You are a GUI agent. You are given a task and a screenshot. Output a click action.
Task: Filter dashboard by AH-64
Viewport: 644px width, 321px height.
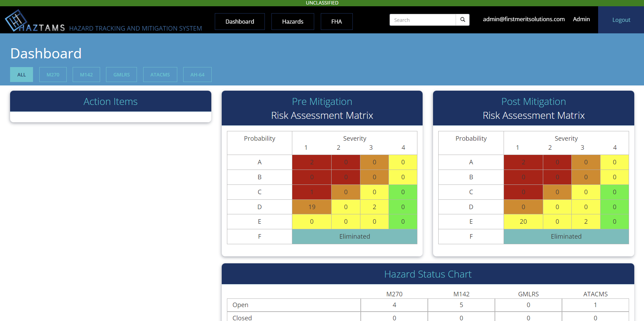pyautogui.click(x=197, y=75)
